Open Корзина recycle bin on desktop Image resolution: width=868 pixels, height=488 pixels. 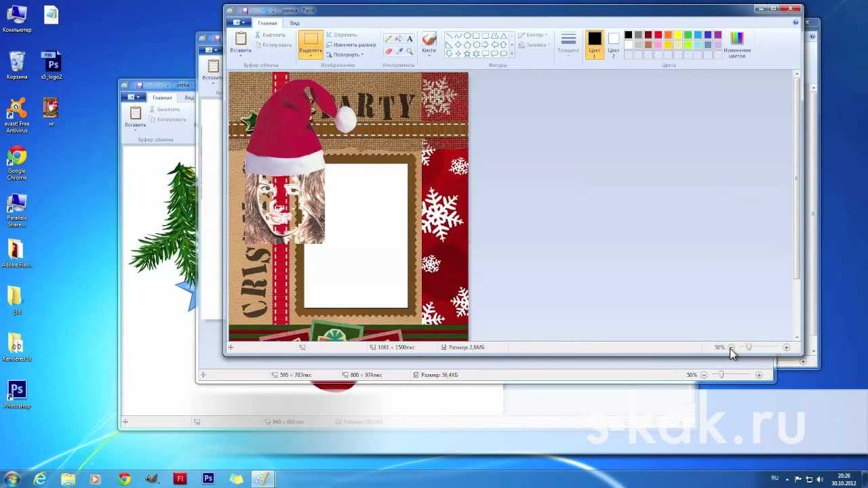[17, 66]
